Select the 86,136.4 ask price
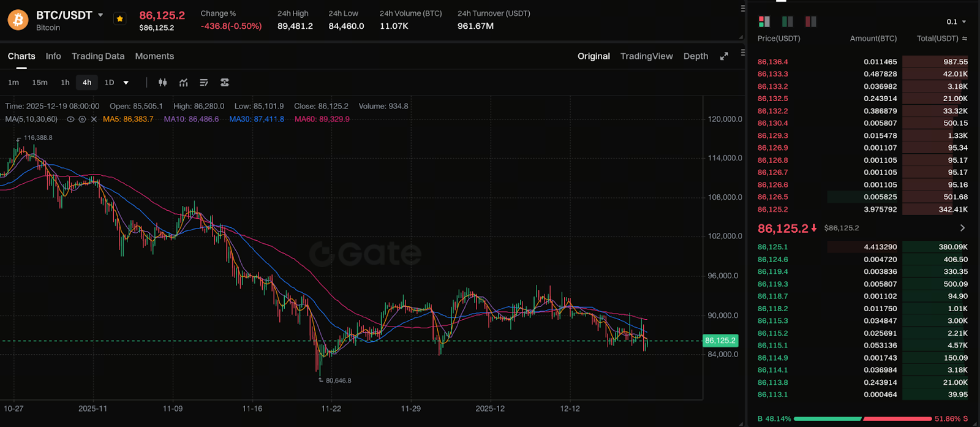Image resolution: width=980 pixels, height=427 pixels. pos(772,62)
